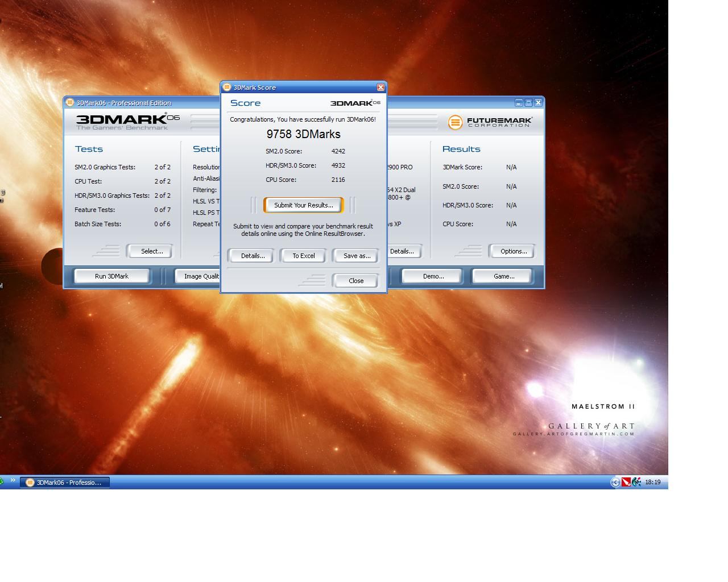Click 3DMARK06 logo in main window banner
Screen dimensions: 728x582
click(x=128, y=121)
